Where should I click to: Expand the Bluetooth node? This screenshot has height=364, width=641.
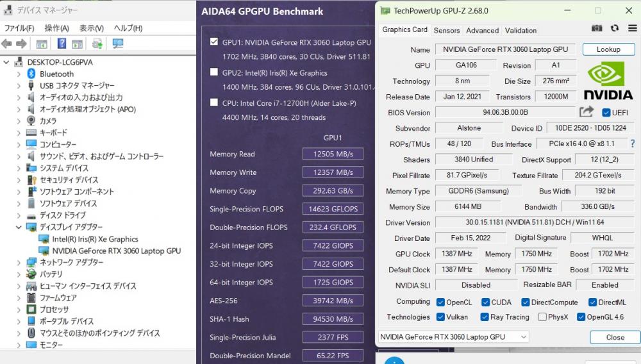(x=19, y=74)
